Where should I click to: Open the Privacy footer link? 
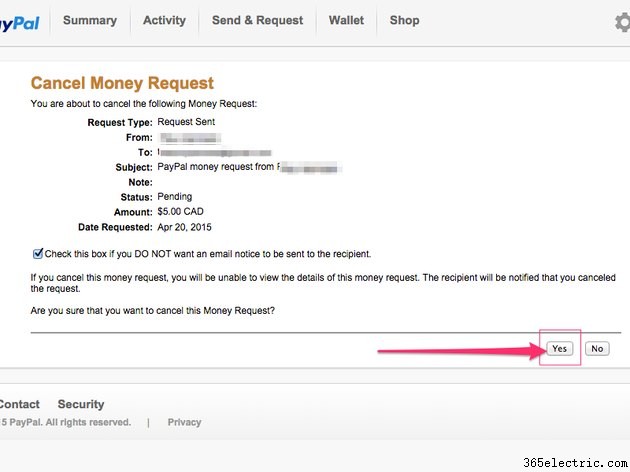point(184,422)
